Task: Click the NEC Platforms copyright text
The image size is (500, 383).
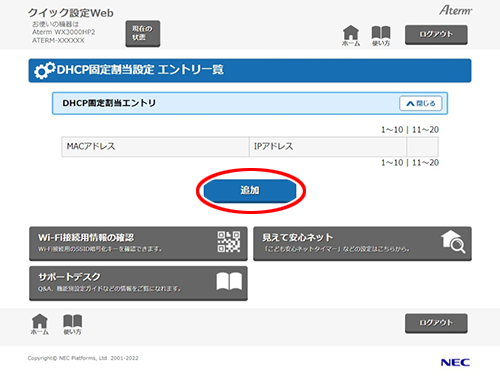Action: (83, 358)
